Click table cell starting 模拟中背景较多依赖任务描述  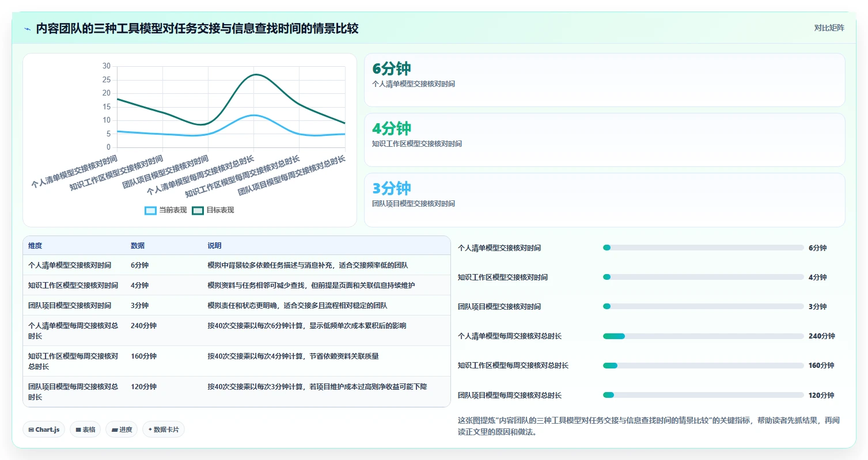(x=308, y=265)
